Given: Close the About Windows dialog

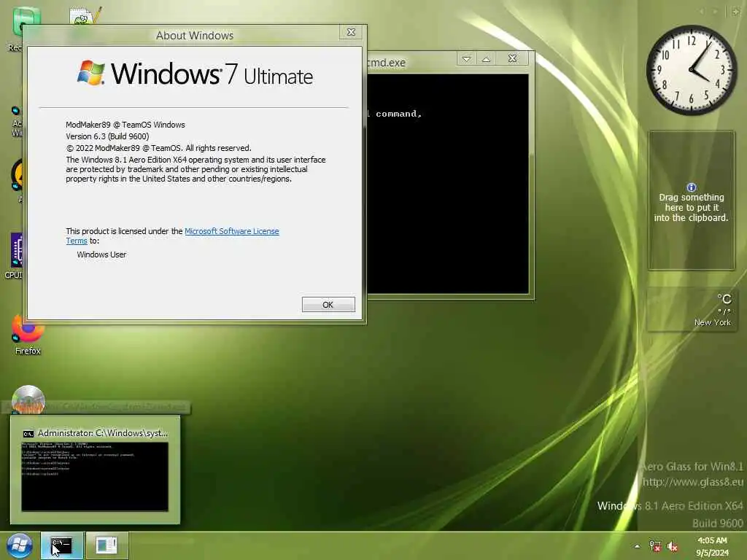Looking at the screenshot, I should (x=351, y=32).
